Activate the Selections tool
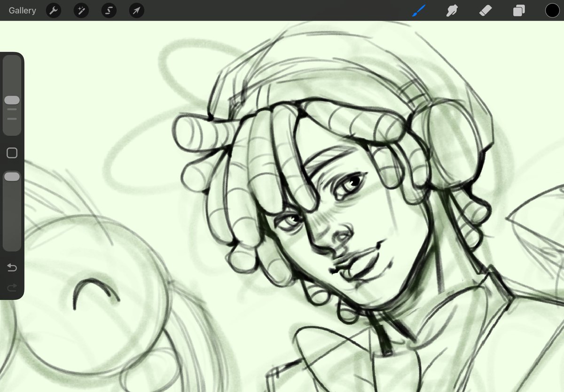 (x=109, y=10)
